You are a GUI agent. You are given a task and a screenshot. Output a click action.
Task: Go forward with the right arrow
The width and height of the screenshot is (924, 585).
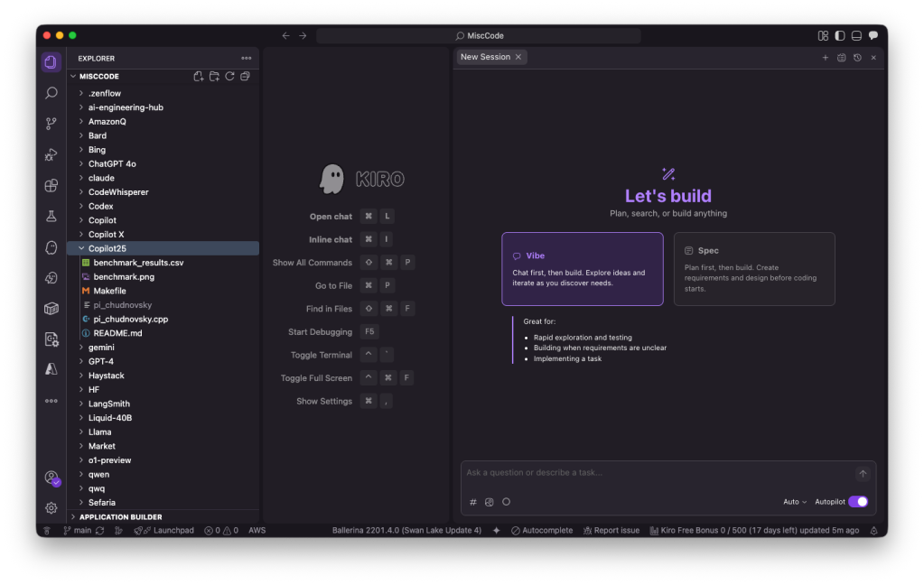[303, 36]
